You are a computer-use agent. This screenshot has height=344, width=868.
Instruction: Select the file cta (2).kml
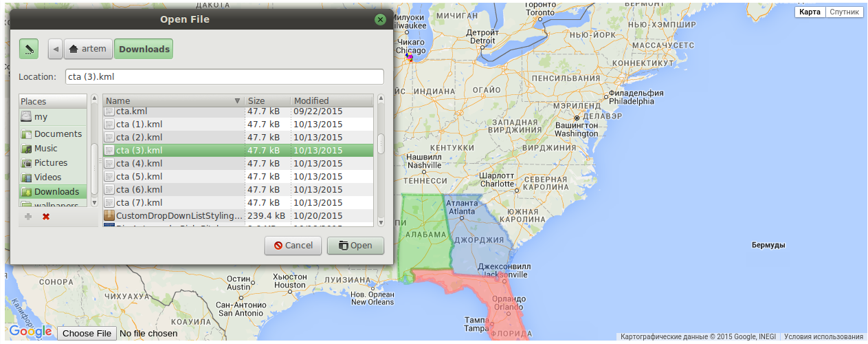[x=238, y=137]
